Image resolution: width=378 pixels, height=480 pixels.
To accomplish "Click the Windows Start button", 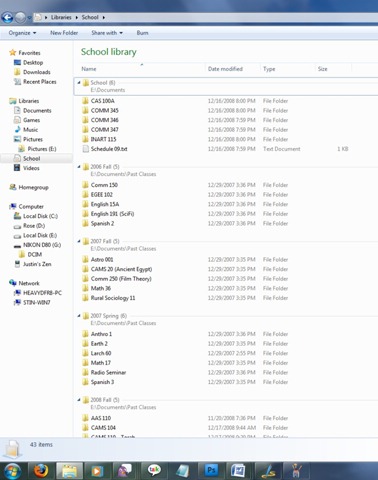I will pyautogui.click(x=11, y=471).
